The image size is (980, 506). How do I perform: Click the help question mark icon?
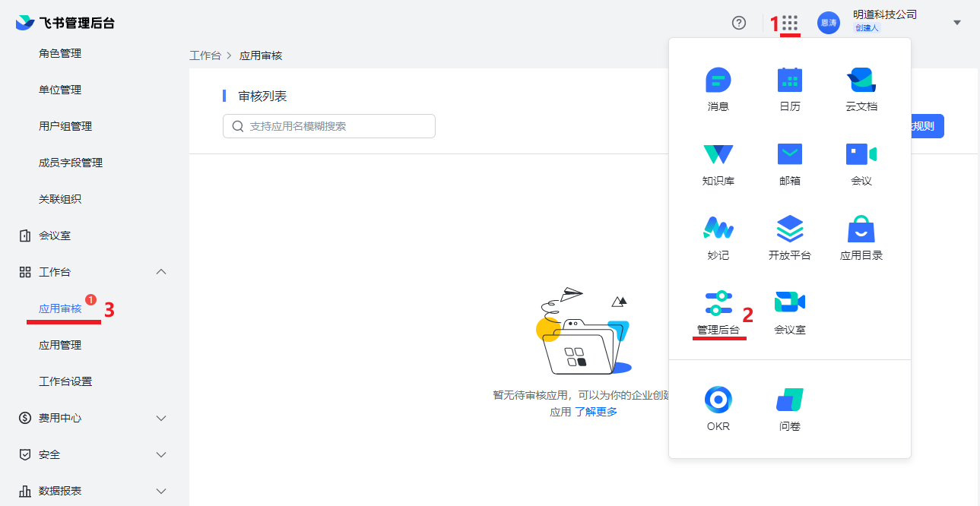(x=738, y=23)
